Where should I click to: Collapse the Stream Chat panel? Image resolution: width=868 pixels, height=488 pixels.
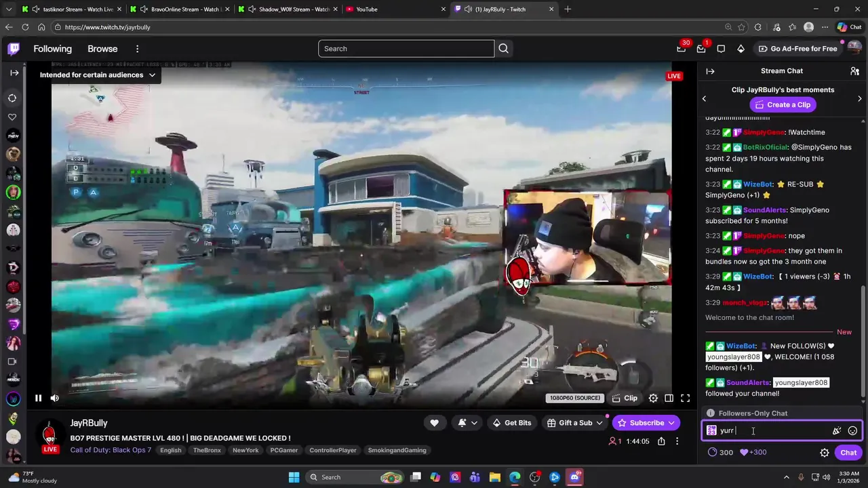click(710, 71)
